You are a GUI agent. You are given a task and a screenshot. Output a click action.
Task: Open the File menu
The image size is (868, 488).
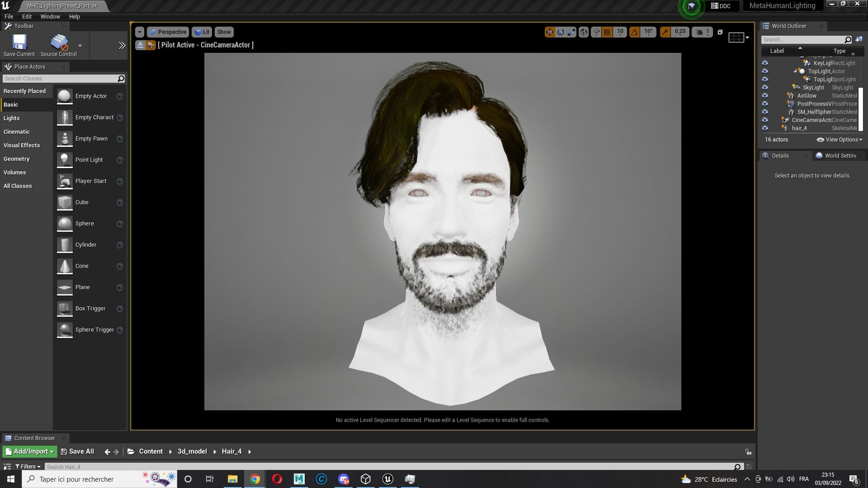point(9,16)
